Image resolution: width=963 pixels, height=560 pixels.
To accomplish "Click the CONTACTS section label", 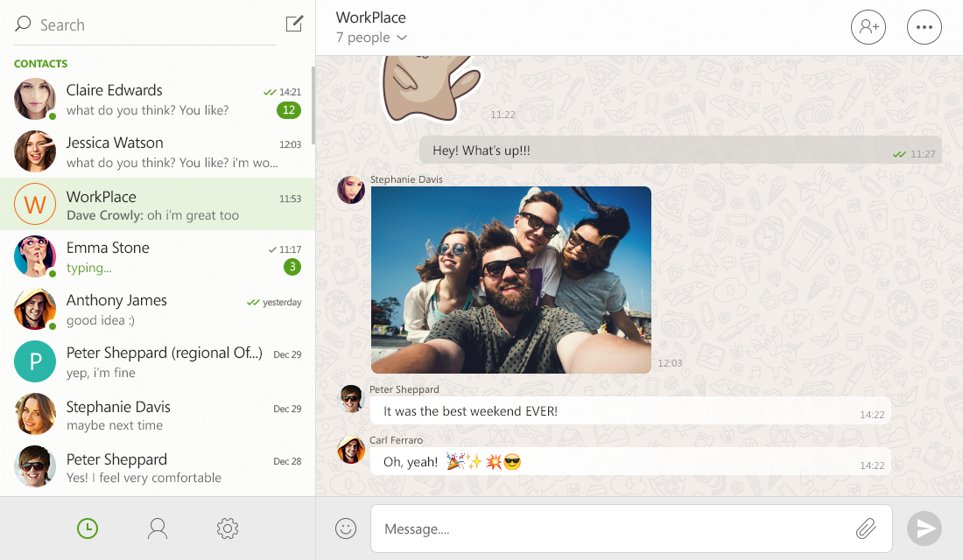I will click(40, 64).
